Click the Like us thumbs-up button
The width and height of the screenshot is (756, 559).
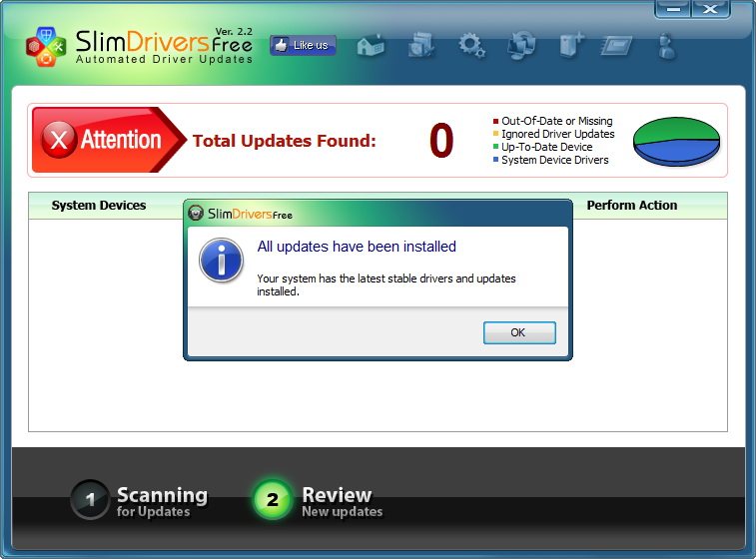click(x=303, y=45)
